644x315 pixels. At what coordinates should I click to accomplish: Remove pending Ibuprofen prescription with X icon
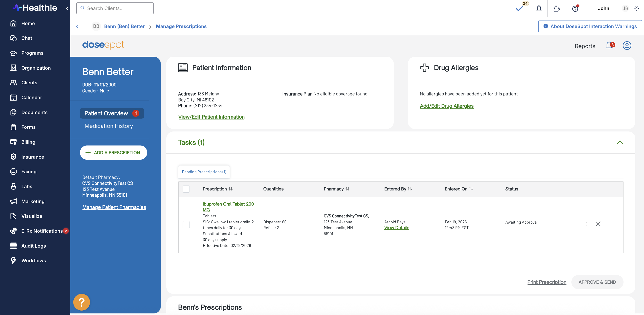pyautogui.click(x=598, y=224)
